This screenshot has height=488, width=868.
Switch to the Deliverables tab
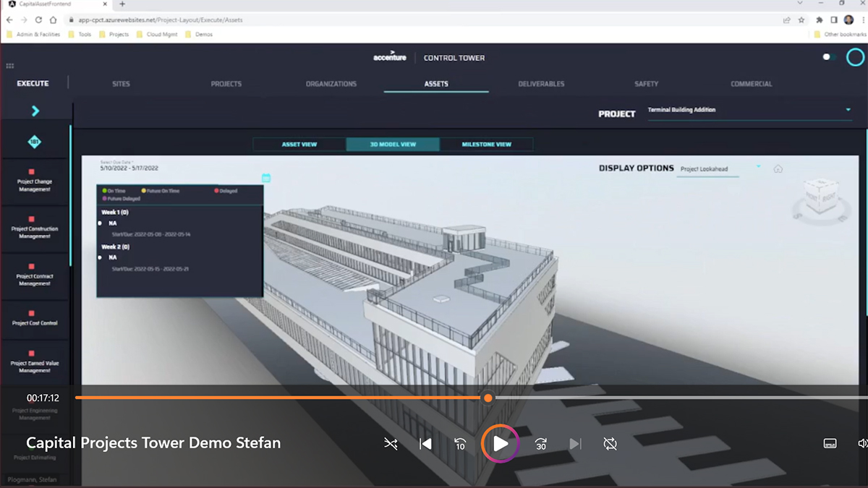click(541, 84)
